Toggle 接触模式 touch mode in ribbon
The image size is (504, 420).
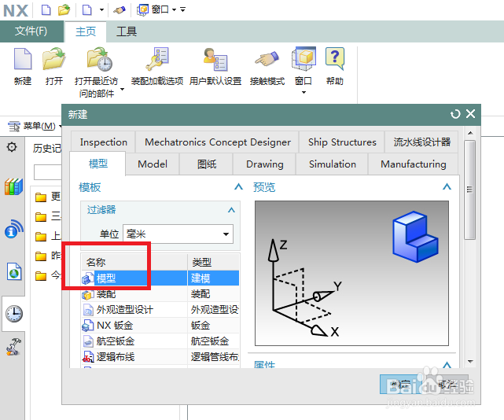[267, 67]
